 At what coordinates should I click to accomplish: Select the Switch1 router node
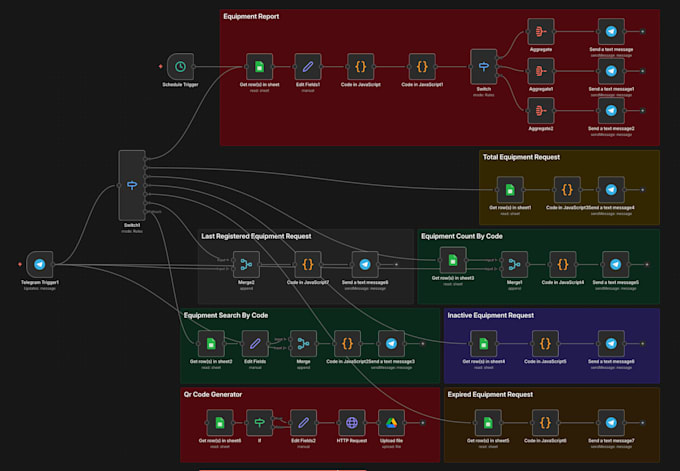coord(132,185)
